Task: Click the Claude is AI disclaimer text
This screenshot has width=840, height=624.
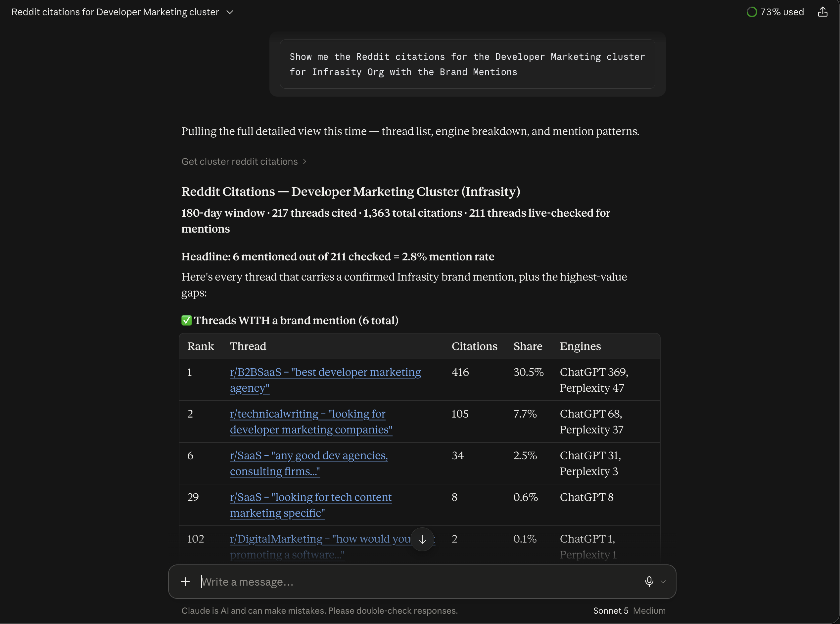Action: 319,611
